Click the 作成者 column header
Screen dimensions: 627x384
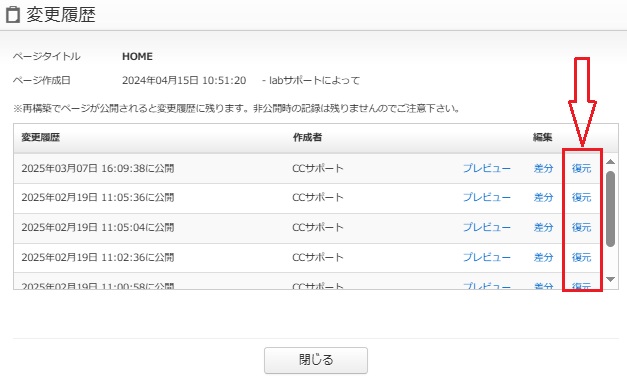click(307, 138)
